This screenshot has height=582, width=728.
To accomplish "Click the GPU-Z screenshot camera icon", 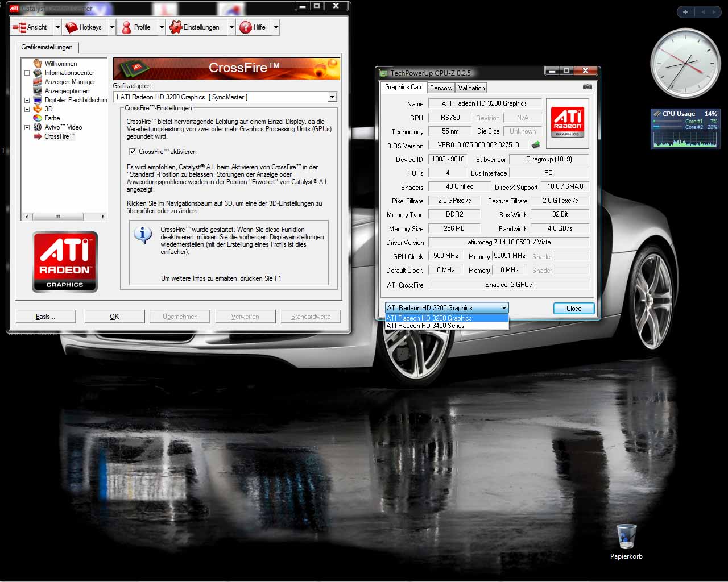I will (x=587, y=87).
